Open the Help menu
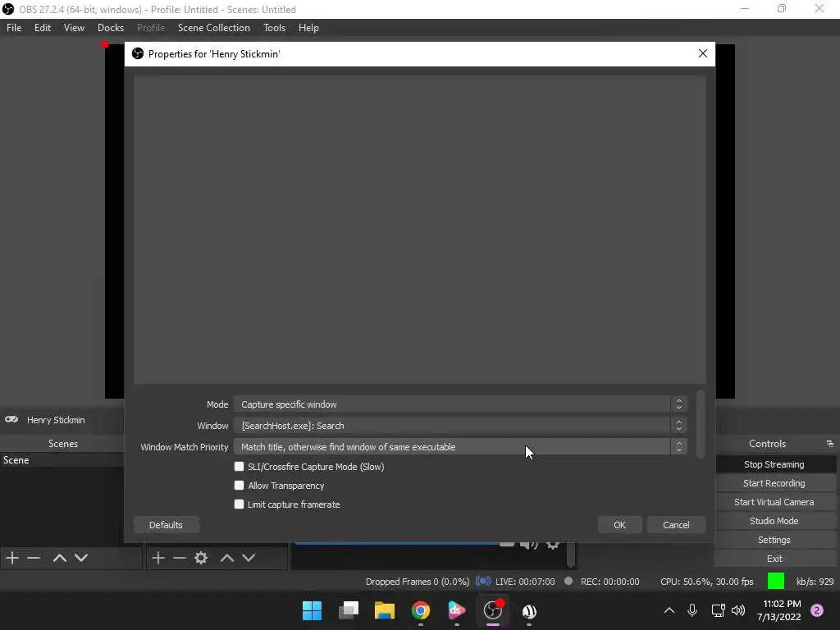This screenshot has width=840, height=630. [308, 28]
